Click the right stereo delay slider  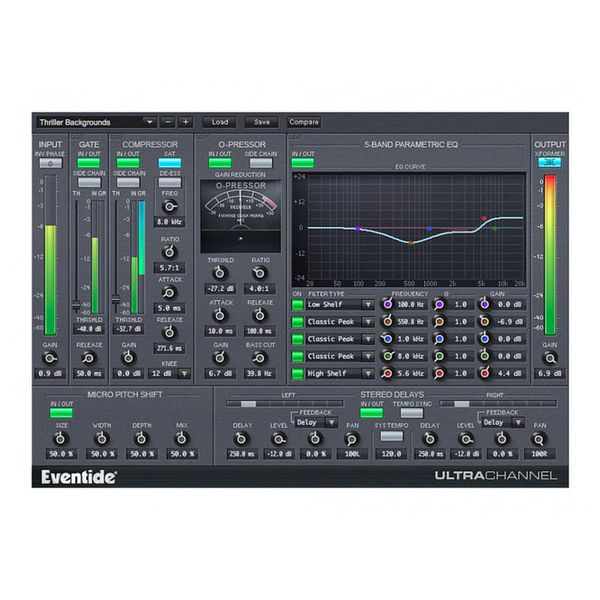(497, 404)
